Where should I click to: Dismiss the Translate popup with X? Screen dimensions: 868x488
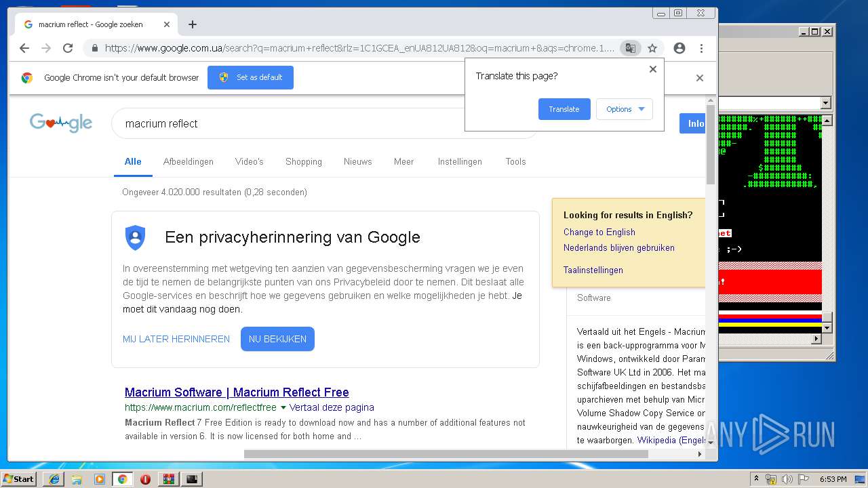click(x=653, y=69)
